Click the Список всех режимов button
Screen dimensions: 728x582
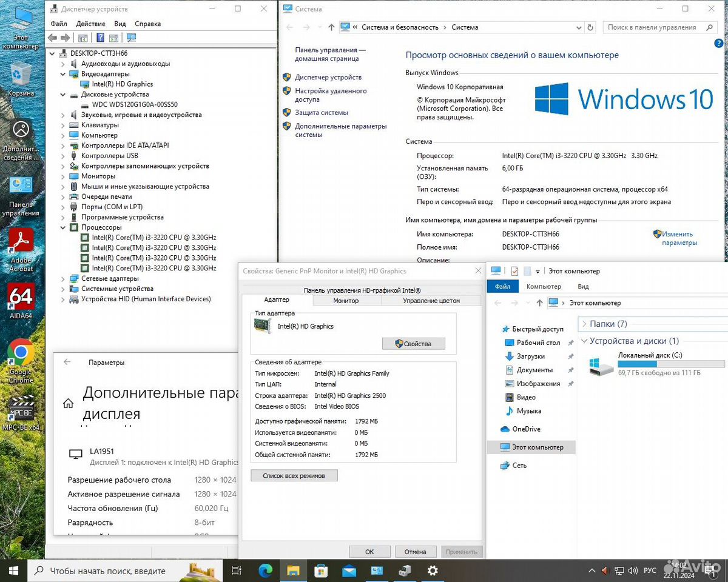pyautogui.click(x=294, y=475)
